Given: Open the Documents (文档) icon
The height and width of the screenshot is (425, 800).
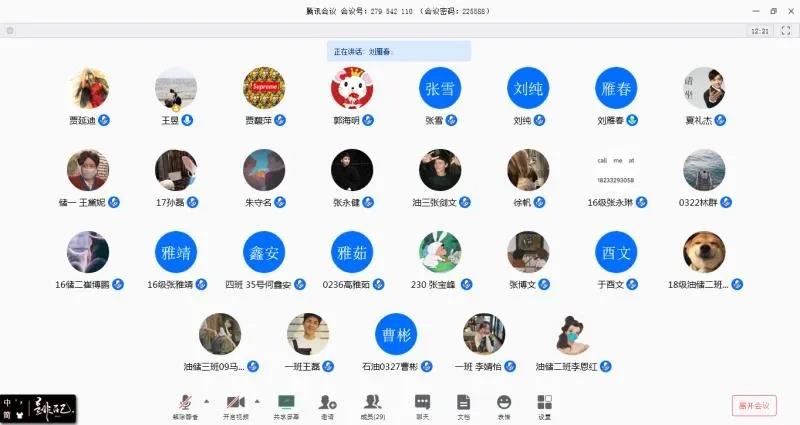Looking at the screenshot, I should (463, 404).
